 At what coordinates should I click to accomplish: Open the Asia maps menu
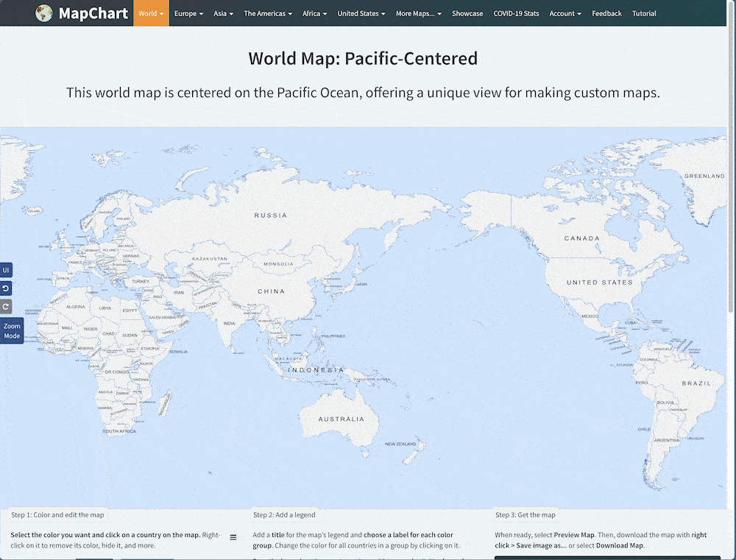[x=223, y=13]
